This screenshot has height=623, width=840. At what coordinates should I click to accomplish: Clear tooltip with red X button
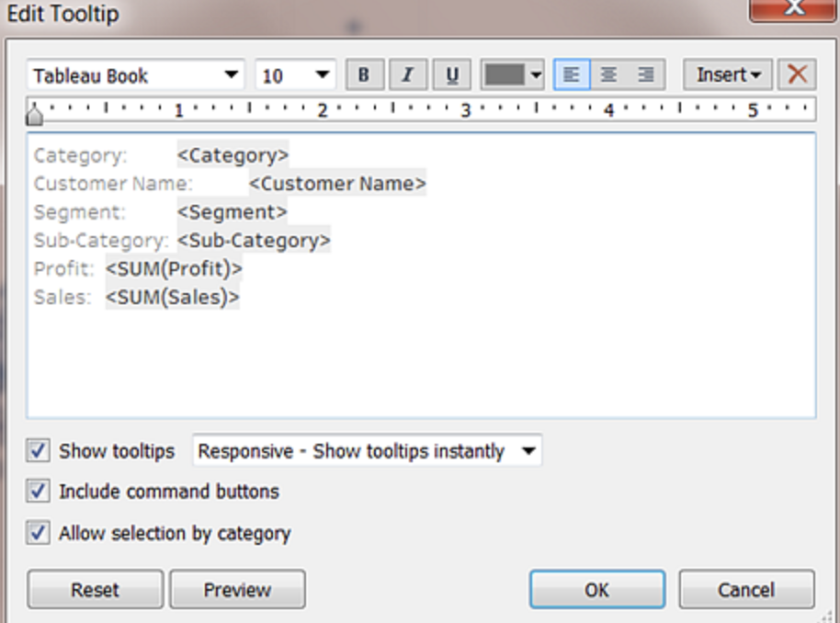tap(797, 74)
